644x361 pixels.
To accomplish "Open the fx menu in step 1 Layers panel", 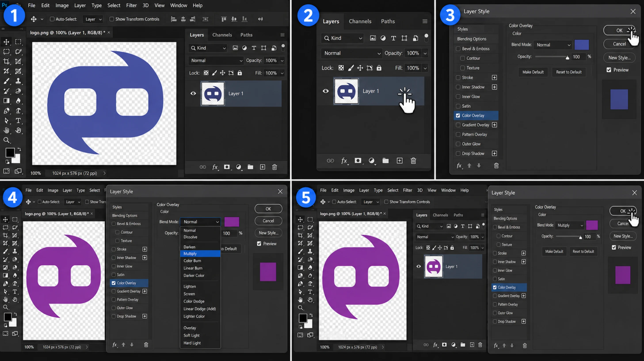I will pyautogui.click(x=215, y=167).
